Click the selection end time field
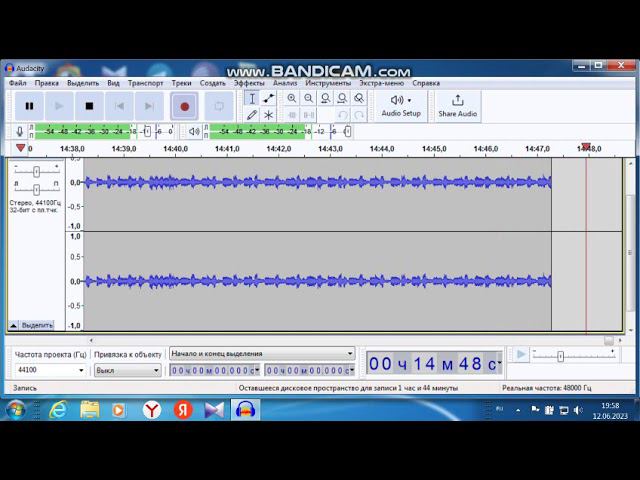Viewport: 640px width, 480px height. click(310, 371)
